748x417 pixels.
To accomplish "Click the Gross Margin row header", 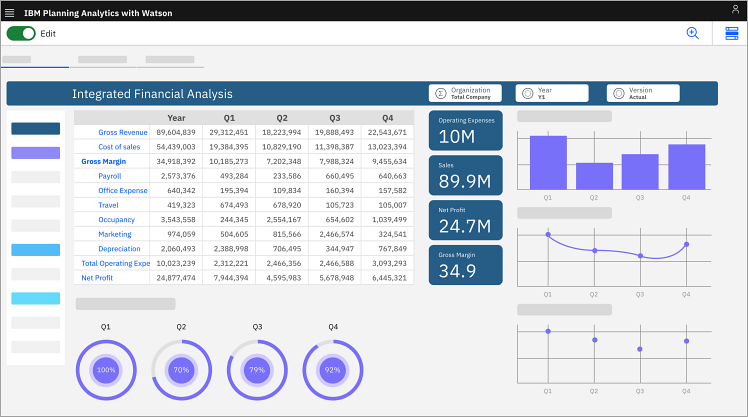I will 103,161.
